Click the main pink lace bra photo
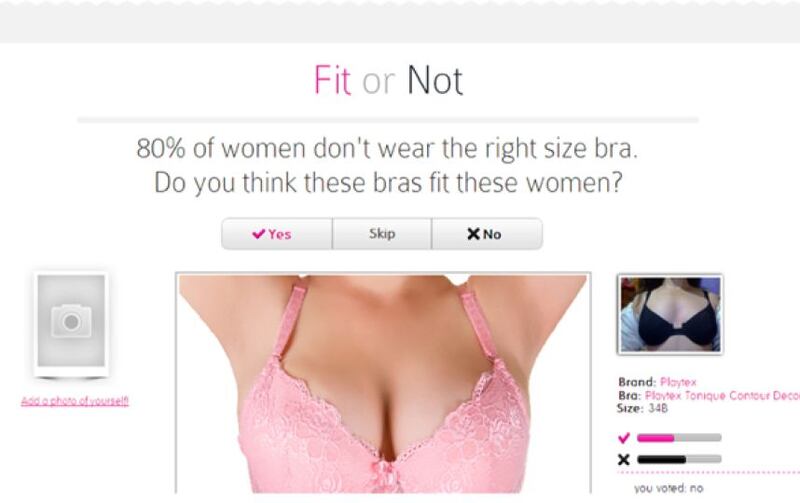Screen dimensions: 800x503 (x=383, y=383)
